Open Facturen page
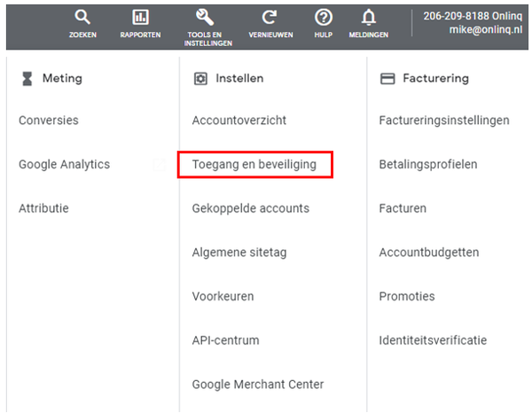The height and width of the screenshot is (413, 532). point(403,208)
